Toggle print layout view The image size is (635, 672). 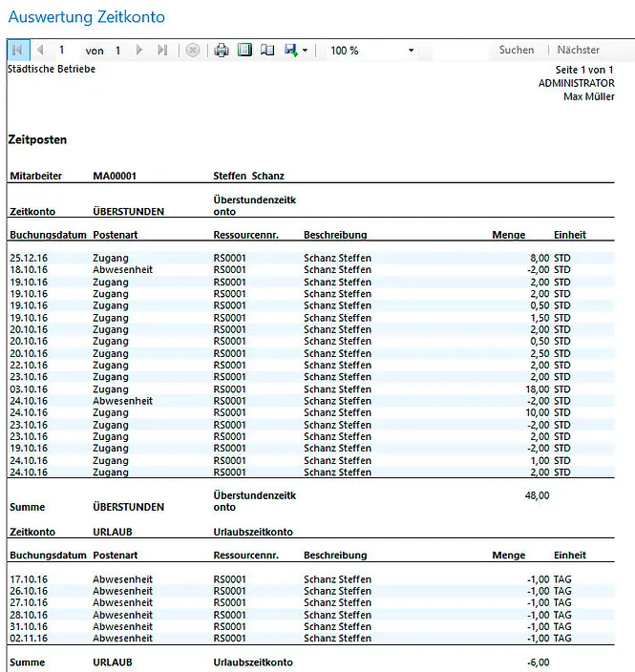pos(244,51)
